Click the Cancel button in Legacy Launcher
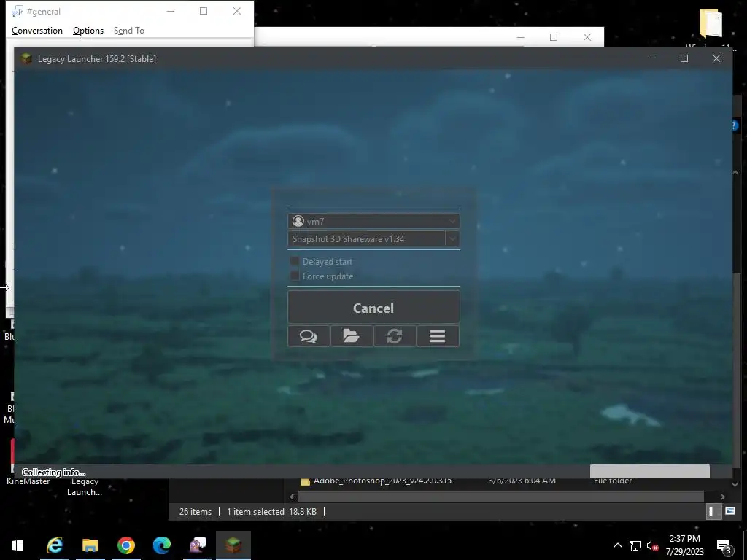The image size is (747, 560). click(373, 308)
